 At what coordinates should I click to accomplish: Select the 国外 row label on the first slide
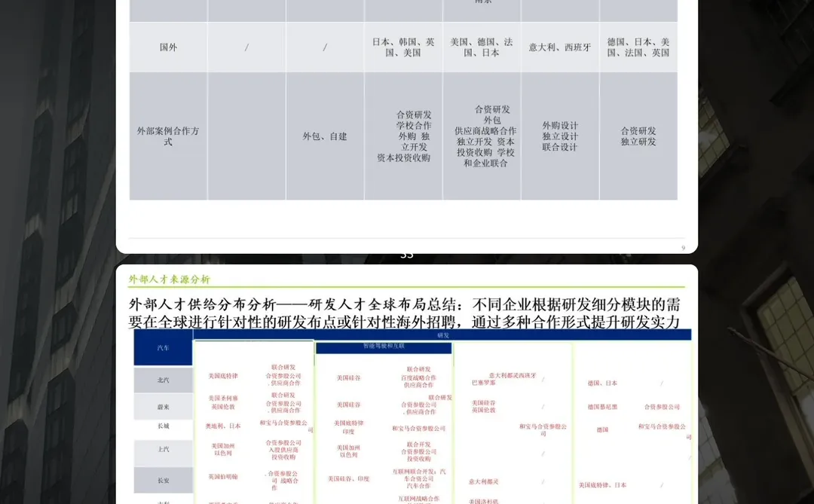pos(168,46)
